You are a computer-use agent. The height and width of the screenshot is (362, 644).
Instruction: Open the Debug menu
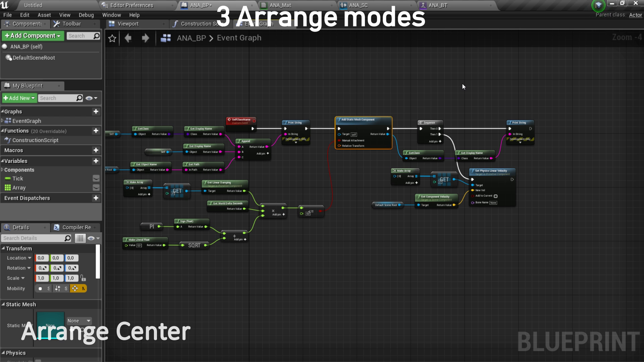point(86,15)
